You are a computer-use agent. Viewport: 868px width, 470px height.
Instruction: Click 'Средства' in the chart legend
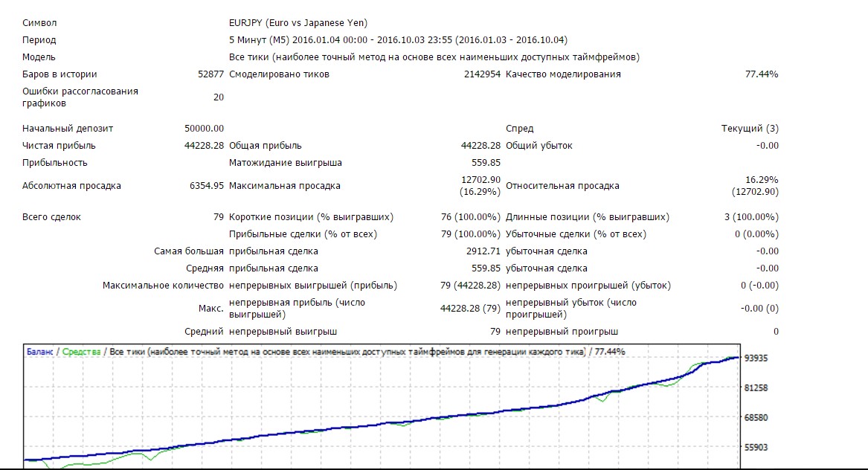(81, 351)
